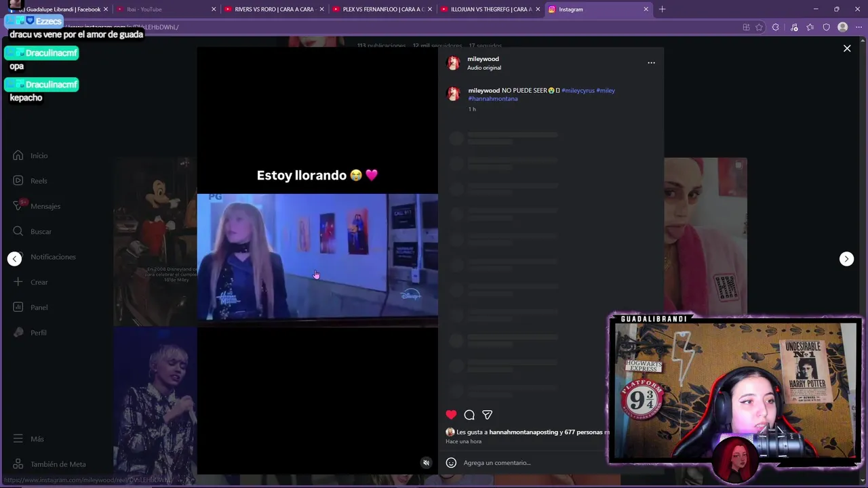Open hannahmontanaposting liker profile
This screenshot has height=488, width=868.
pos(524,432)
